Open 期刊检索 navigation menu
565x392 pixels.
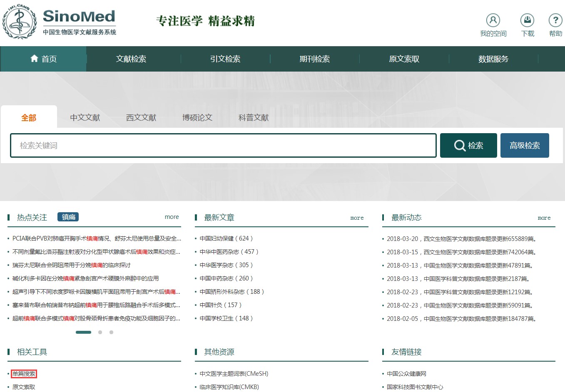pyautogui.click(x=315, y=59)
